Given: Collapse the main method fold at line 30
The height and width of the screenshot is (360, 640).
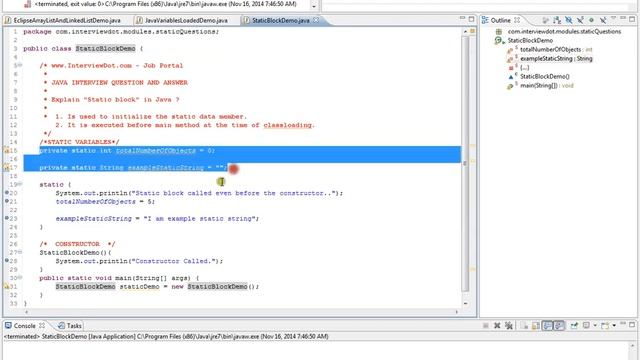Looking at the screenshot, I should pos(19,278).
